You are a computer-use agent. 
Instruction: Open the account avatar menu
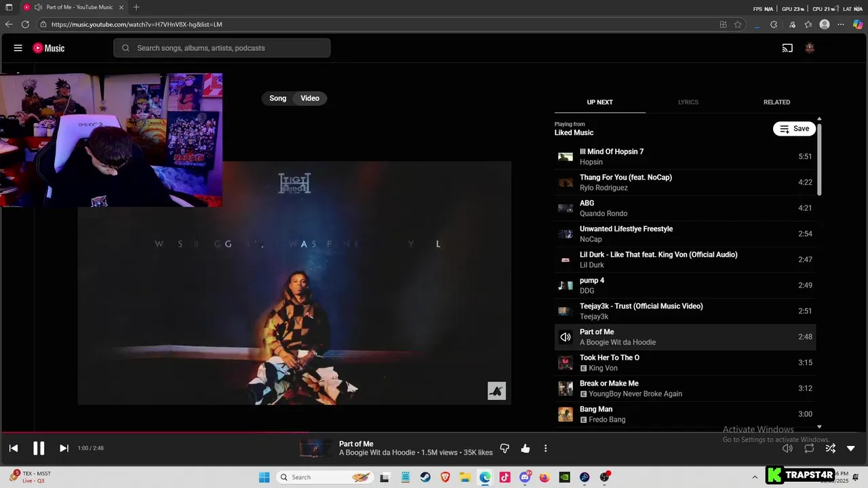pos(809,48)
